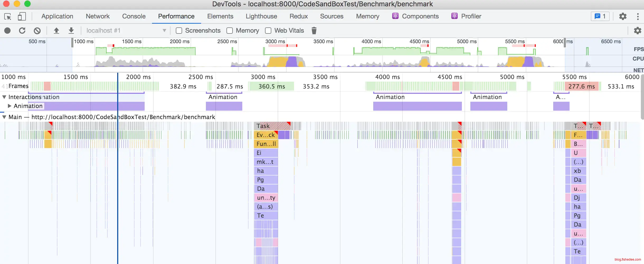Tick the Web Vitals checkbox

(268, 31)
